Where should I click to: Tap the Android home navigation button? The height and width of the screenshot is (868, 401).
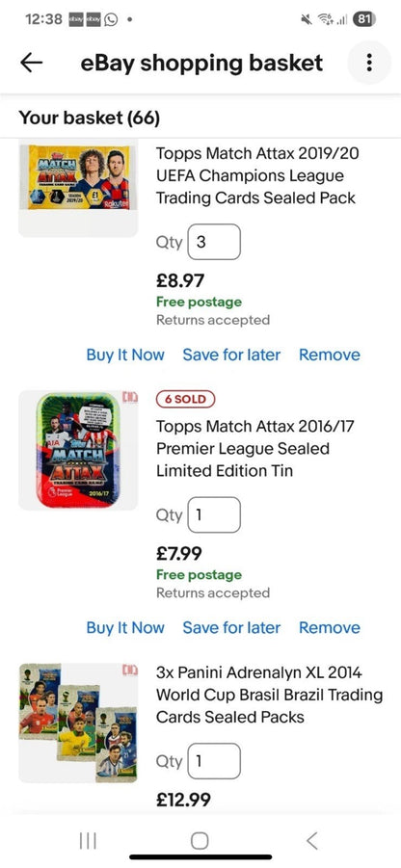click(x=200, y=841)
